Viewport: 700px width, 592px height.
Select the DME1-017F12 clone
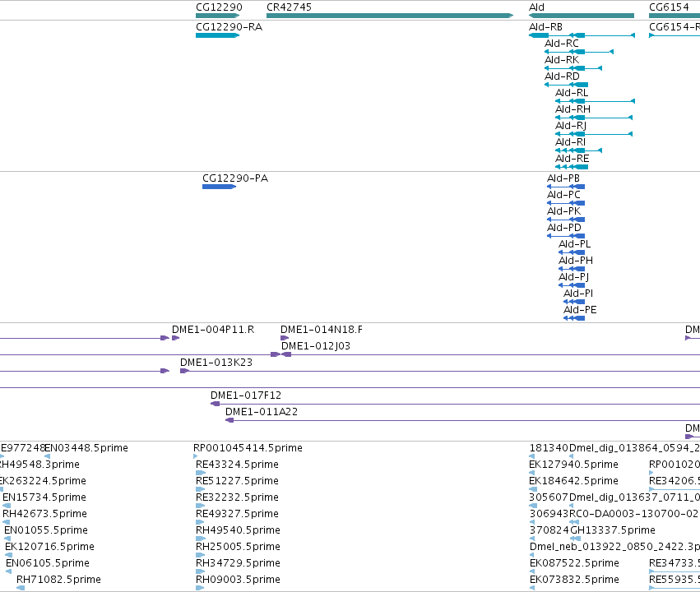(455, 405)
